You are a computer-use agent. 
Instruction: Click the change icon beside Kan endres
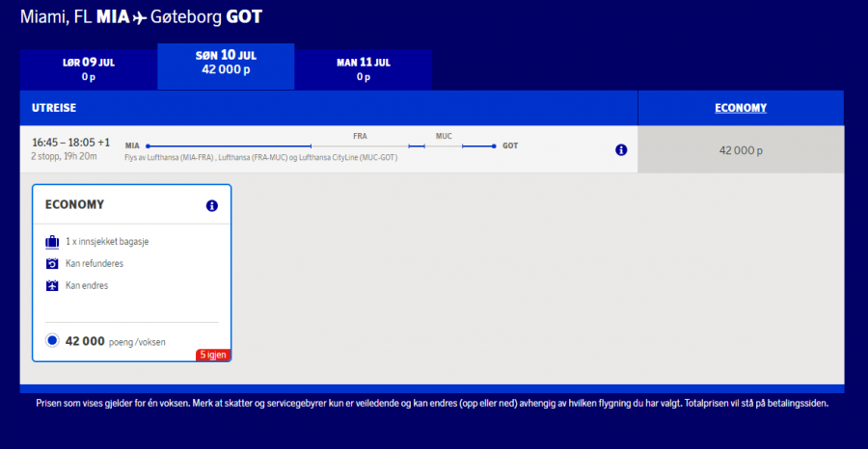52,285
